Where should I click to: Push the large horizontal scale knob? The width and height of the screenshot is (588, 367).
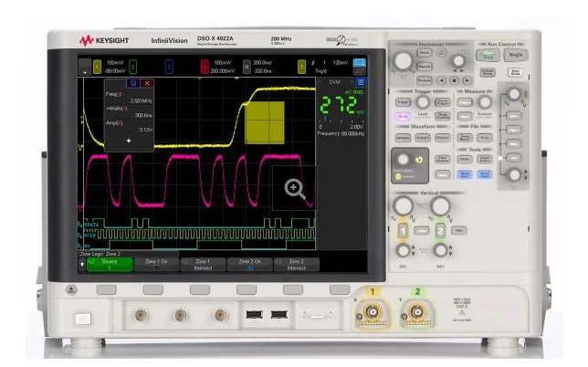pos(404,61)
